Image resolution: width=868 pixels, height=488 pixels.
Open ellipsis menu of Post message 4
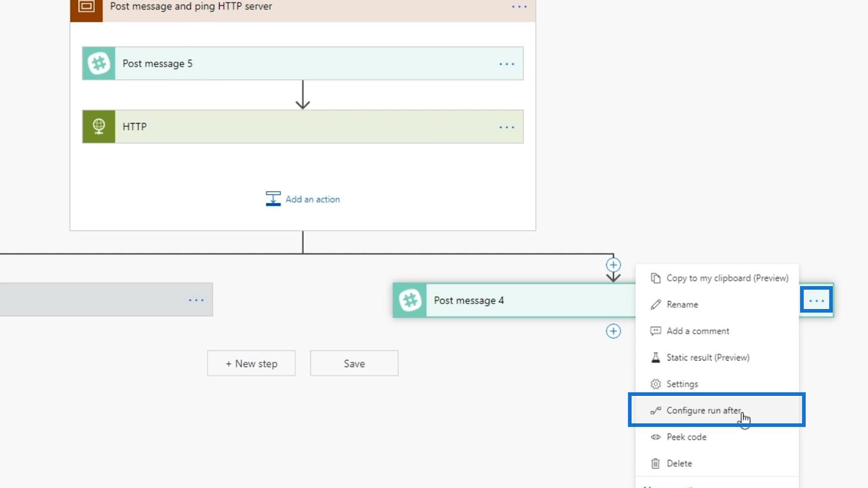click(816, 300)
